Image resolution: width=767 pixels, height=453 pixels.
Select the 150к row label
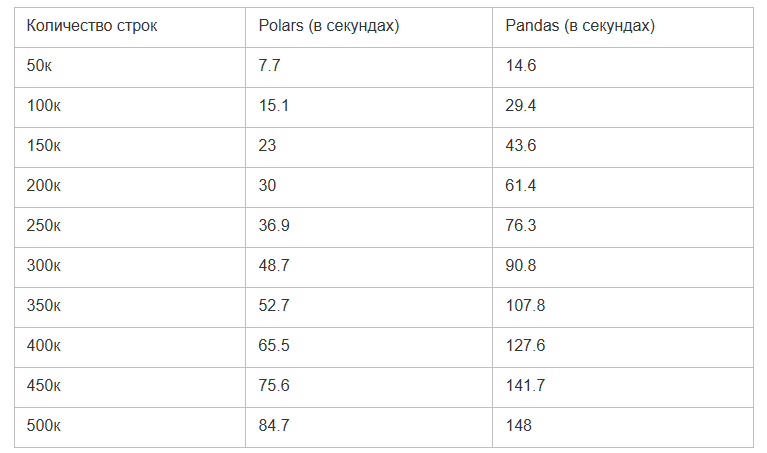(46, 146)
